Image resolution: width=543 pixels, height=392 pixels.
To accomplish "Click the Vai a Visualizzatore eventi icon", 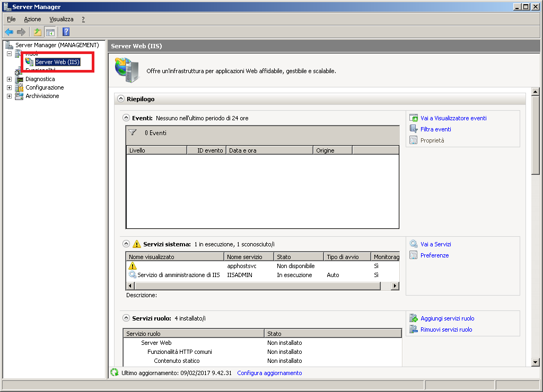I will coord(414,118).
